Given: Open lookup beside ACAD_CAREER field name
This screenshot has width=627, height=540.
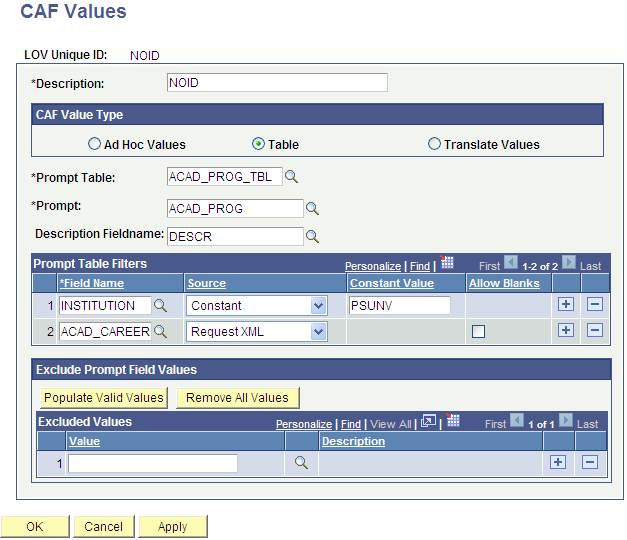Looking at the screenshot, I should click(160, 331).
